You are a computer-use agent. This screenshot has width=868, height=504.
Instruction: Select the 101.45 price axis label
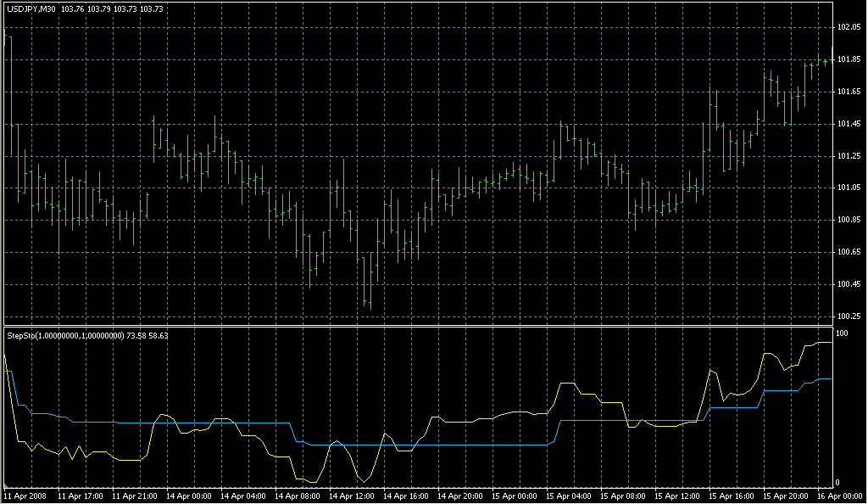click(849, 124)
